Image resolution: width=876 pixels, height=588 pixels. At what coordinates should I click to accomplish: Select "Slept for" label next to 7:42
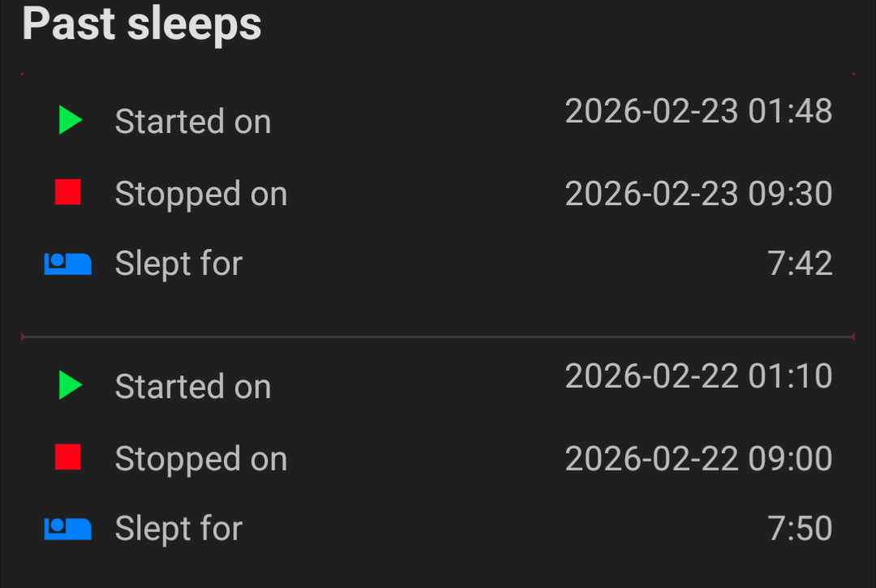[x=178, y=264]
